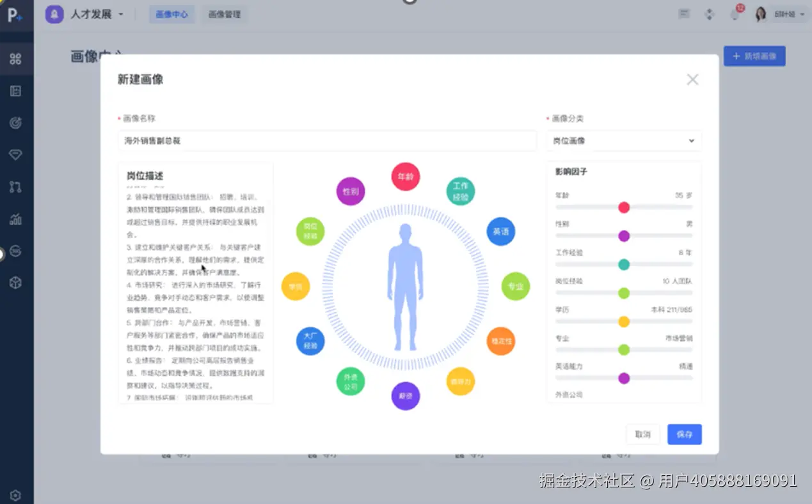Open the 360 review sidebar icon

[16, 251]
